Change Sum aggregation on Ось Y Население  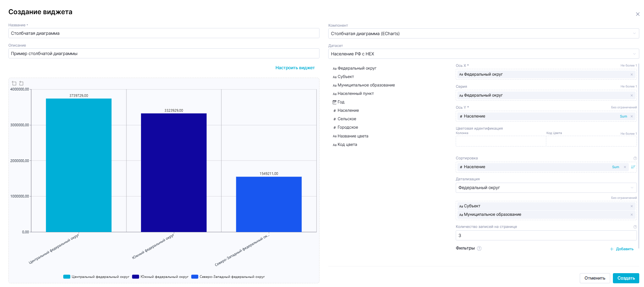(x=623, y=116)
